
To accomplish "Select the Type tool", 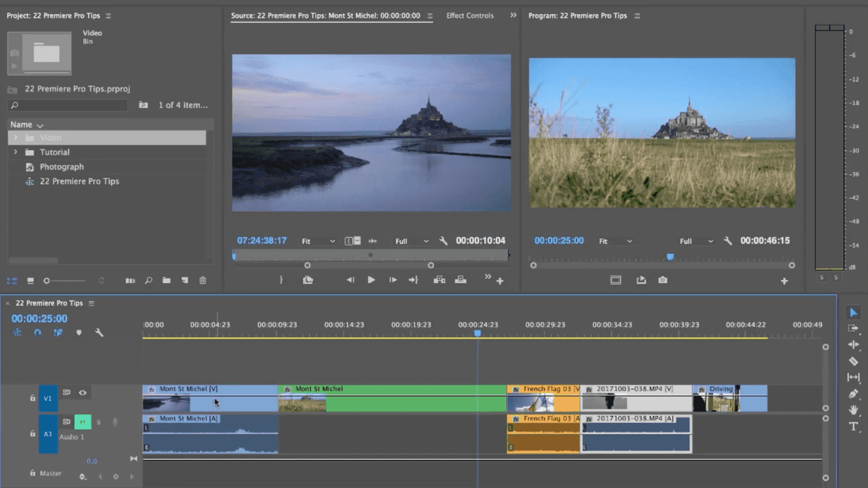I will 853,427.
